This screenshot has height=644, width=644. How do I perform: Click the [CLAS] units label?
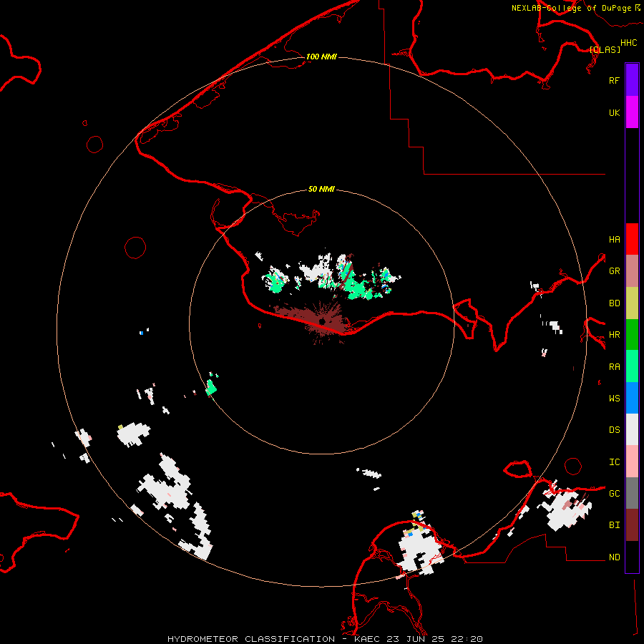pyautogui.click(x=605, y=49)
